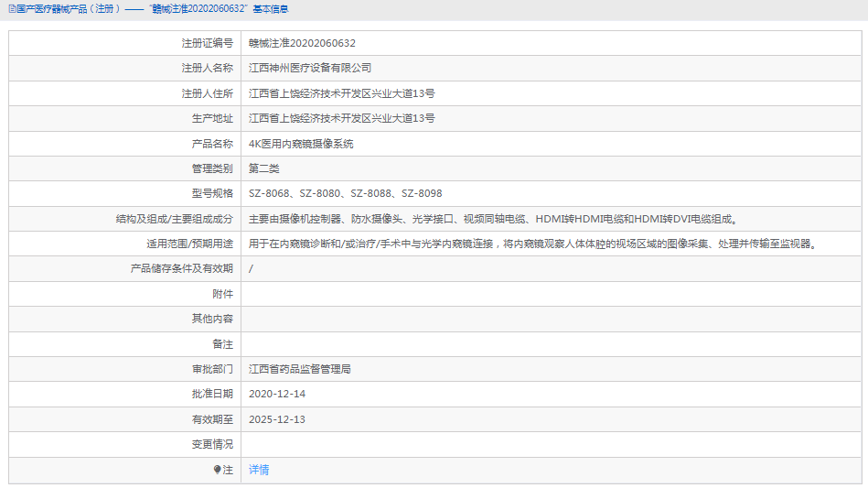Screen dimensions: 868x488
Task: Click the 其他内容 label
Action: pyautogui.click(x=212, y=319)
